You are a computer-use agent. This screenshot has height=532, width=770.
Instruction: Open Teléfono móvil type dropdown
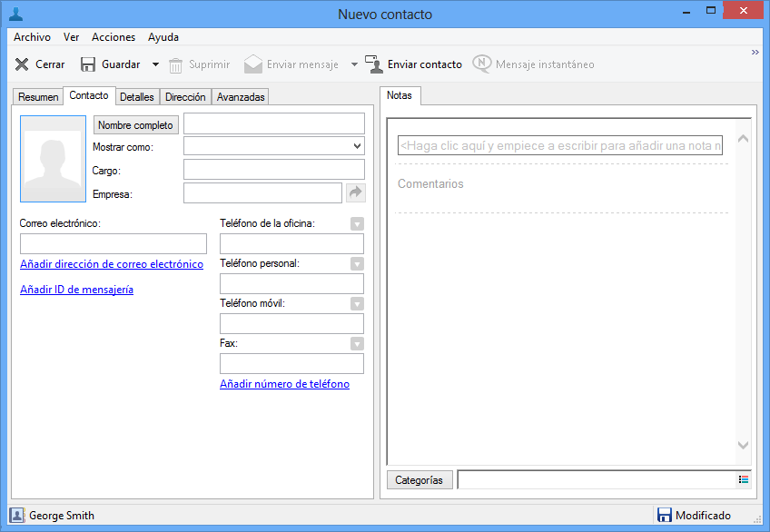tap(357, 304)
